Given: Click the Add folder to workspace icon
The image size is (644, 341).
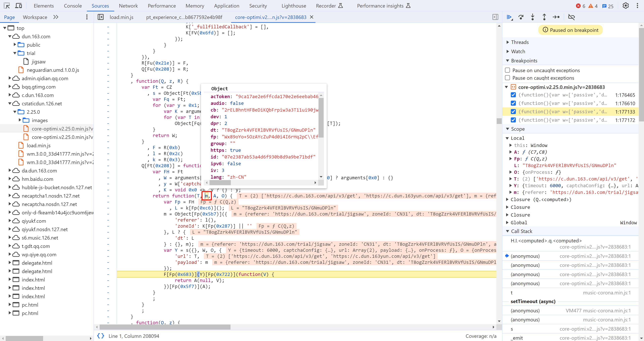Looking at the screenshot, I should (87, 17).
